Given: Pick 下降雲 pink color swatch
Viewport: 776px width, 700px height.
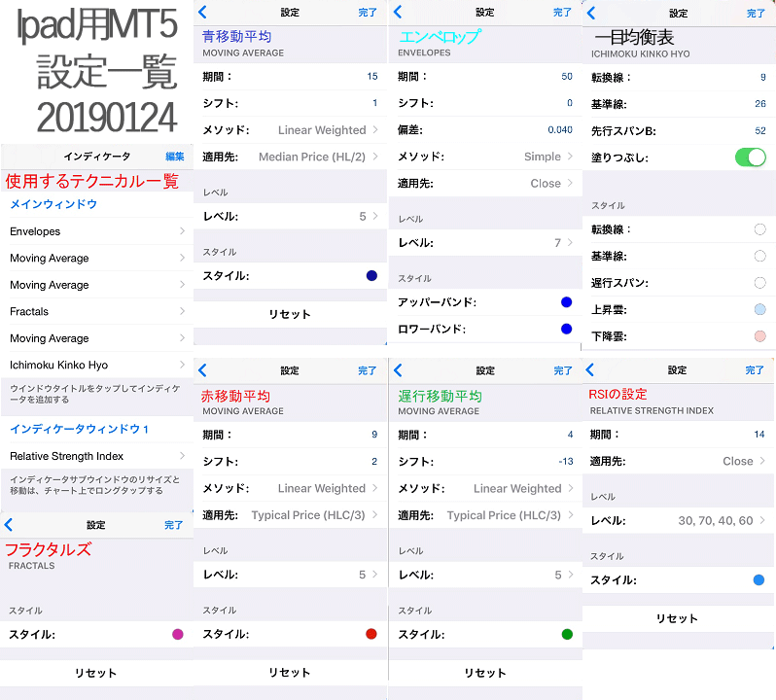Looking at the screenshot, I should (759, 336).
